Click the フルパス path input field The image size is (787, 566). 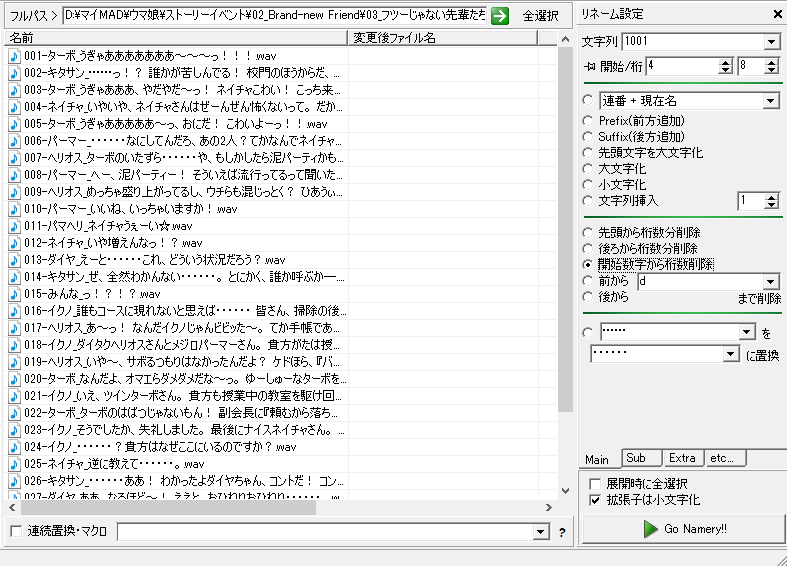(x=275, y=16)
